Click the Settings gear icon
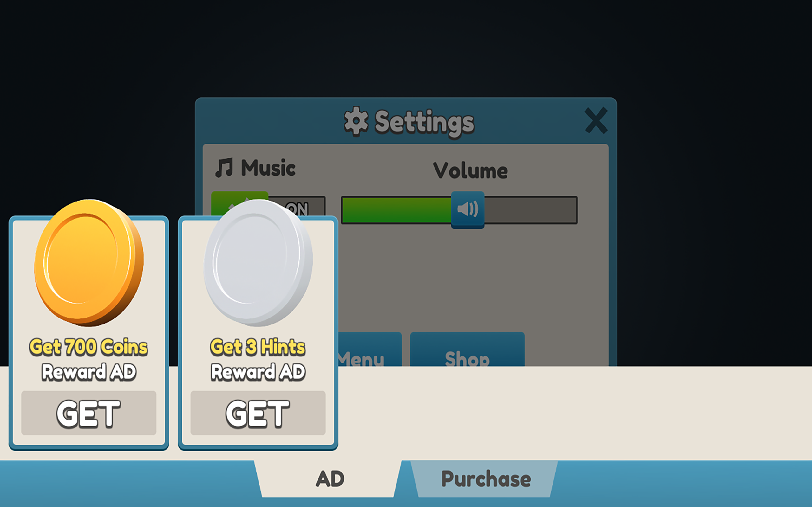This screenshot has height=507, width=812. coord(356,121)
